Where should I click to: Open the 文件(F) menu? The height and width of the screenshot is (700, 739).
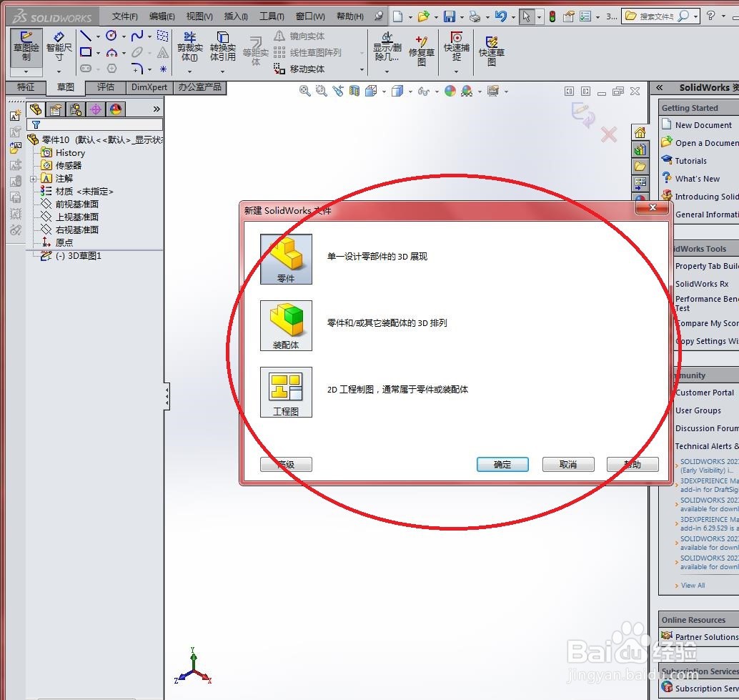125,16
